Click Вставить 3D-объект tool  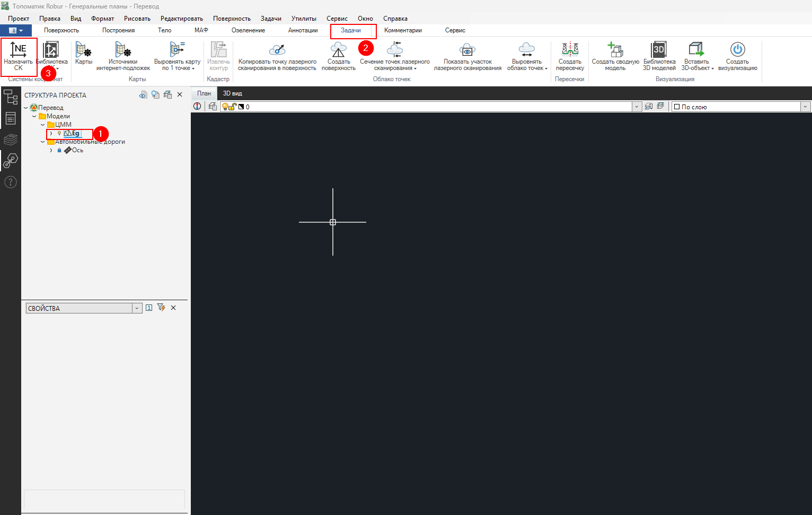[x=697, y=56]
